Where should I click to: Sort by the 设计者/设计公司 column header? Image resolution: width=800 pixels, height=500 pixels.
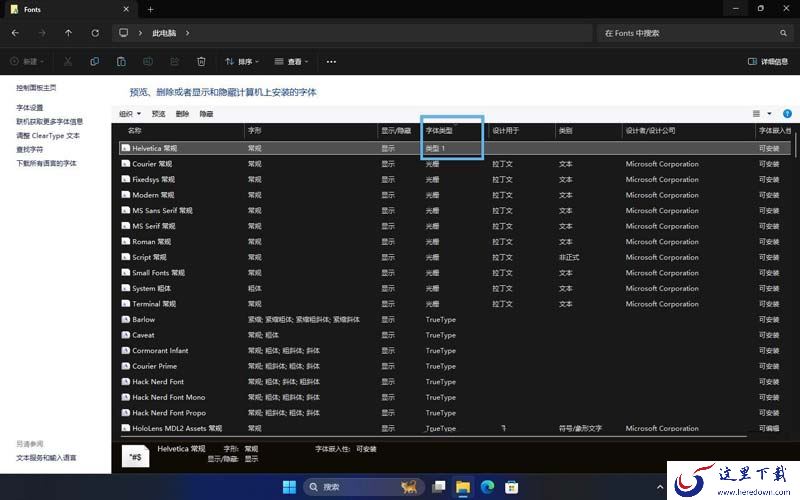(651, 131)
